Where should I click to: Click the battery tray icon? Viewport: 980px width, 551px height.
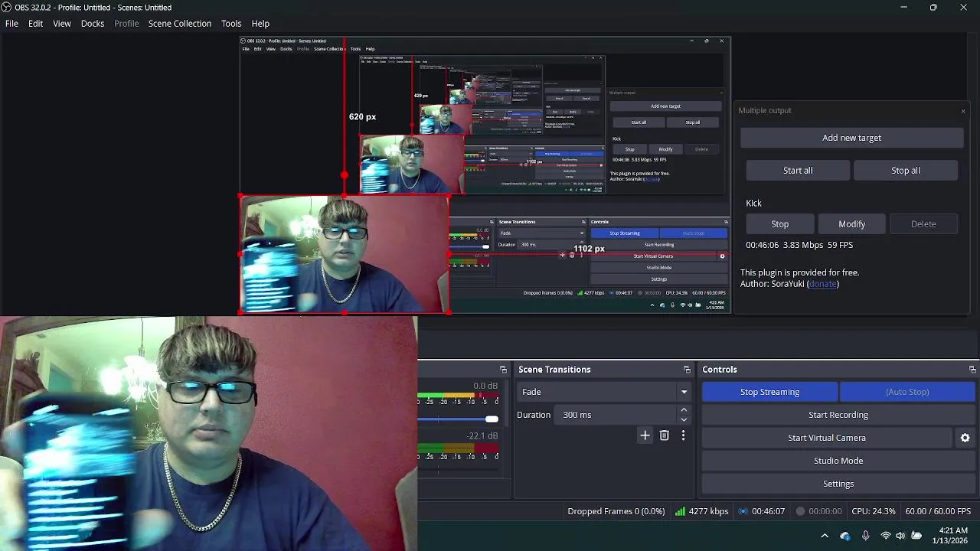point(916,536)
